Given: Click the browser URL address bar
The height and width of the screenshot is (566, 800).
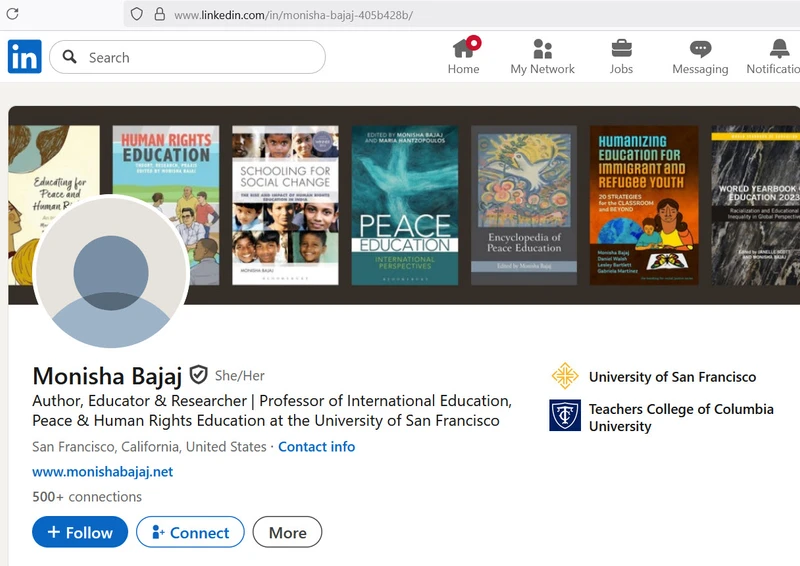Looking at the screenshot, I should point(461,14).
